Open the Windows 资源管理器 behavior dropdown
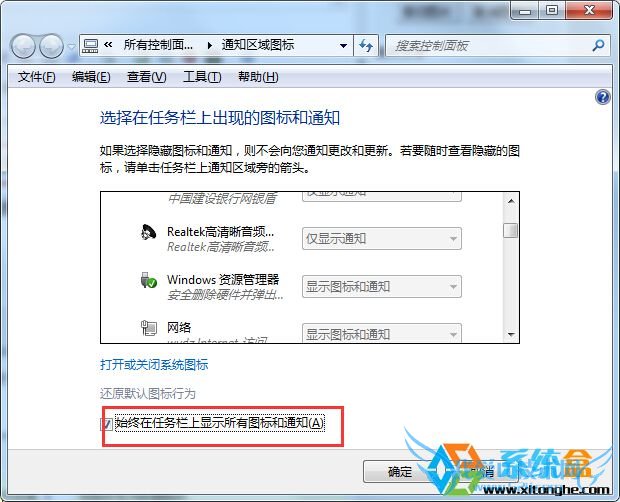The height and width of the screenshot is (502, 620). coord(382,287)
